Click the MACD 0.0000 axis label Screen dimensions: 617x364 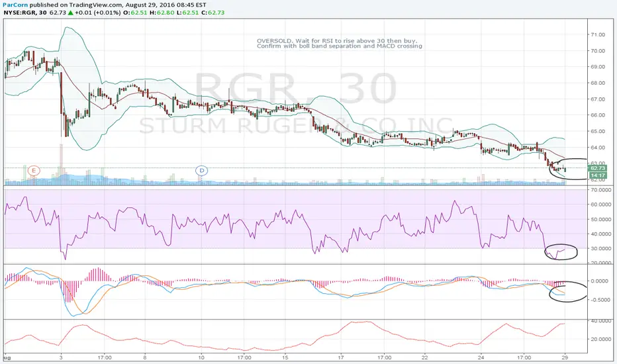601,281
